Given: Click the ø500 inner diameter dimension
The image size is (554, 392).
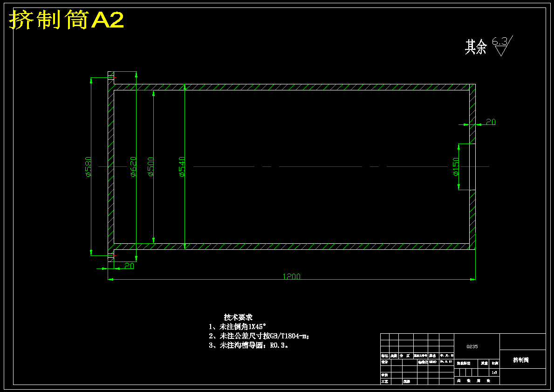Looking at the screenshot, I should (x=150, y=166).
